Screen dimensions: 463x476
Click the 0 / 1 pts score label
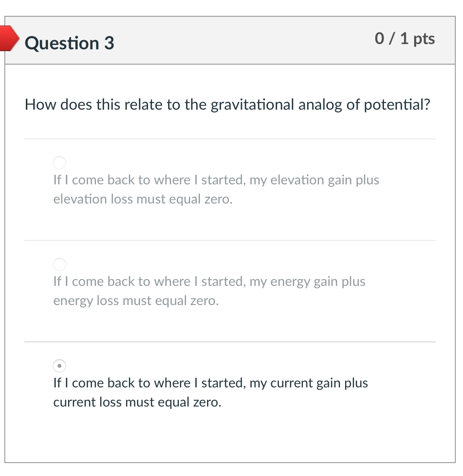pyautogui.click(x=405, y=38)
